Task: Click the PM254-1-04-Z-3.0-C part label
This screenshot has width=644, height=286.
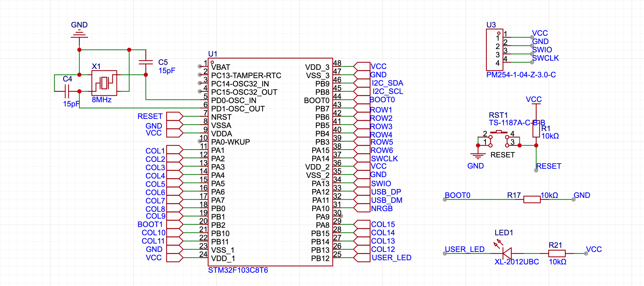Action: [521, 75]
